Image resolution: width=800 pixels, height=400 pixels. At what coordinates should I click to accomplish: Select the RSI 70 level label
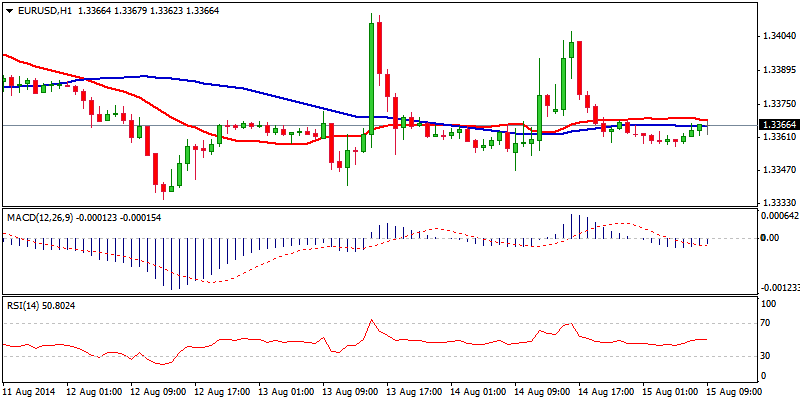pyautogui.click(x=766, y=323)
